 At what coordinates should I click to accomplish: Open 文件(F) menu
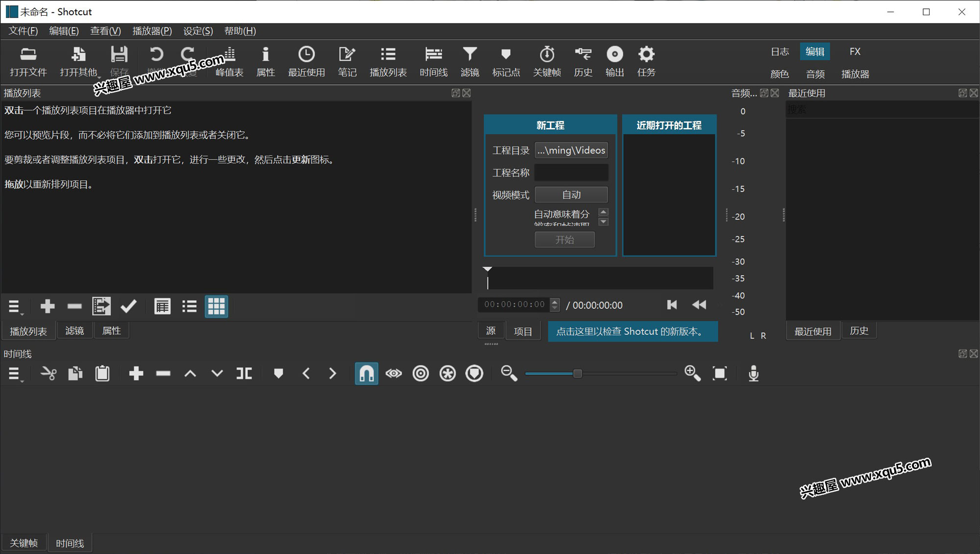click(24, 30)
